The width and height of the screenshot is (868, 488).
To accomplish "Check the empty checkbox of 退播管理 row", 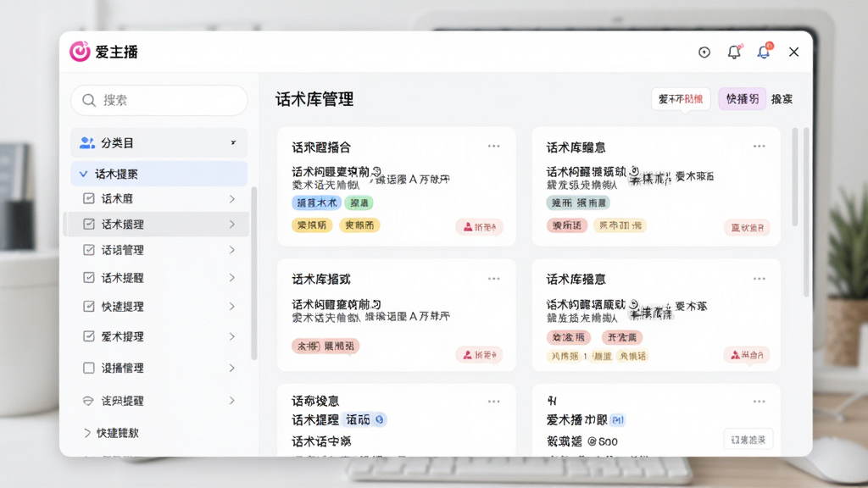I will click(x=88, y=368).
